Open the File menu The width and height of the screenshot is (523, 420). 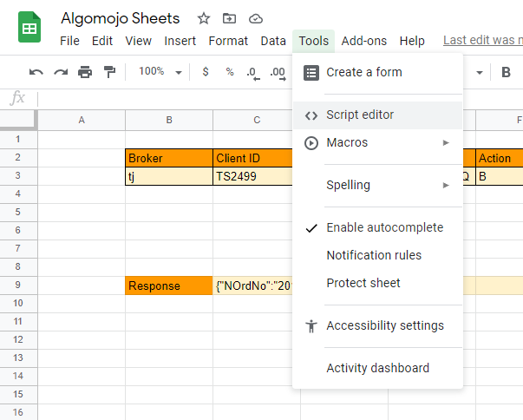pyautogui.click(x=69, y=41)
